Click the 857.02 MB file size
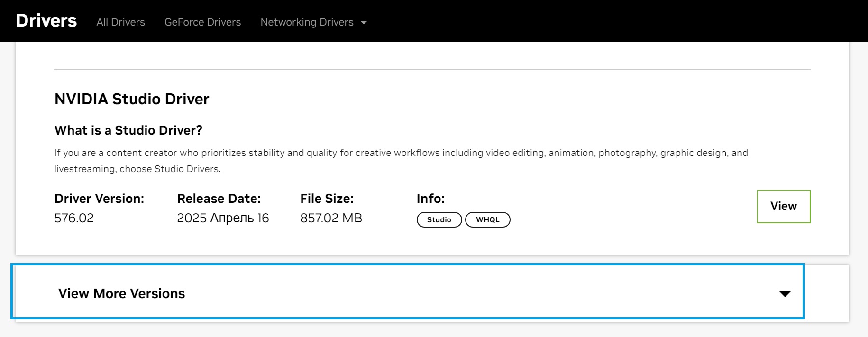This screenshot has width=868, height=337. tap(331, 218)
